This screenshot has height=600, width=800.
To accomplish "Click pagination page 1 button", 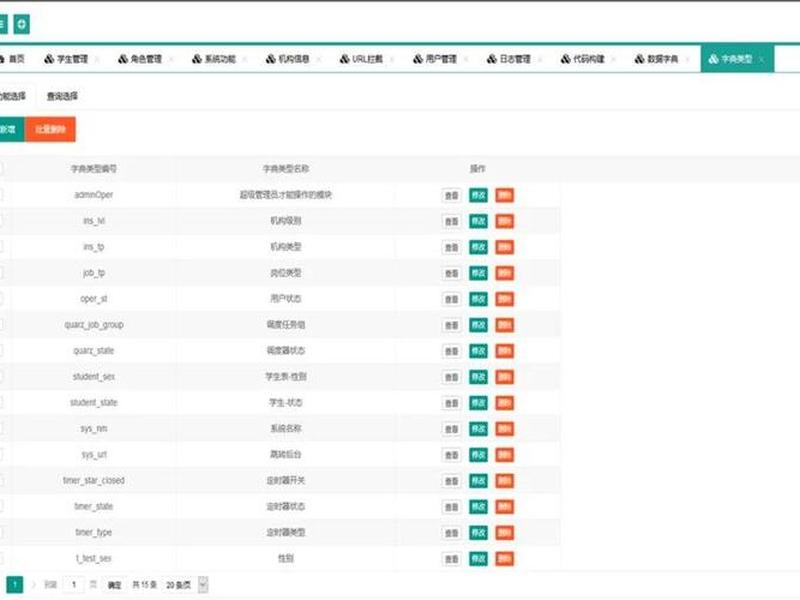I will point(15,585).
